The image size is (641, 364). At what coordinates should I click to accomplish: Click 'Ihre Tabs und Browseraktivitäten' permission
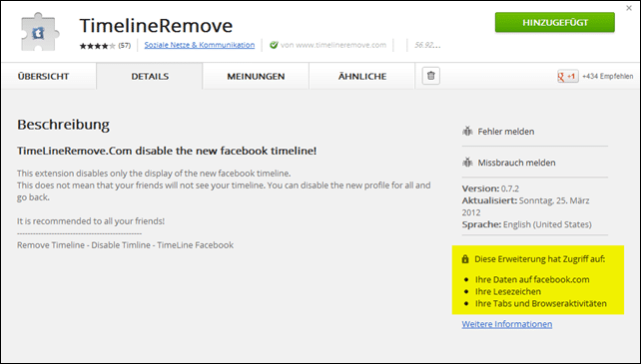click(540, 303)
